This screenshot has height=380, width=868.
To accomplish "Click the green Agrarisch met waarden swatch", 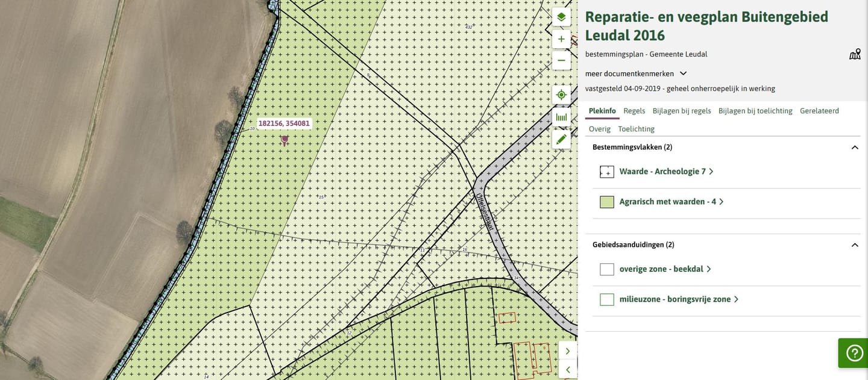I will pyautogui.click(x=606, y=202).
